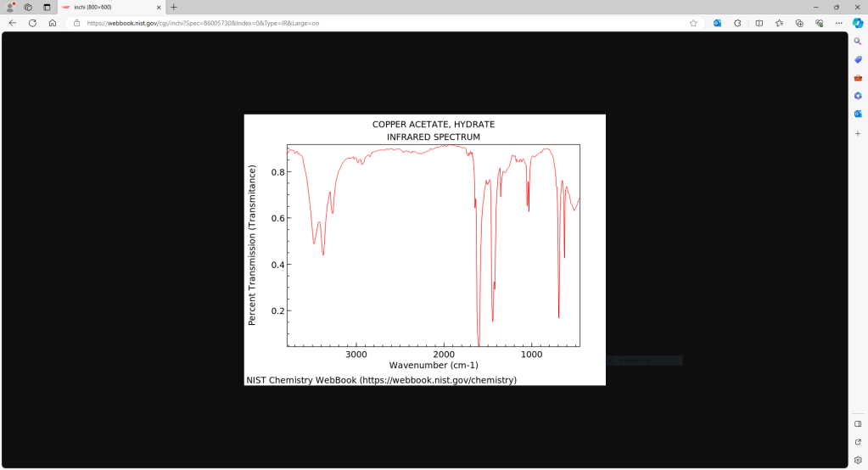Click the browser Back arrow
The image size is (868, 470).
click(x=12, y=23)
